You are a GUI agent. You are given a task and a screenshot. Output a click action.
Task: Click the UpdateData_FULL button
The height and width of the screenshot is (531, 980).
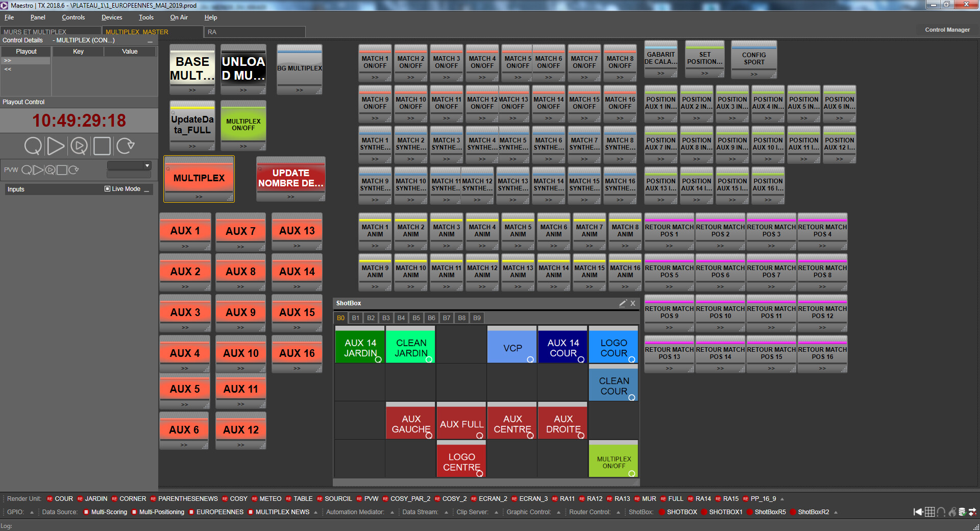tap(192, 125)
